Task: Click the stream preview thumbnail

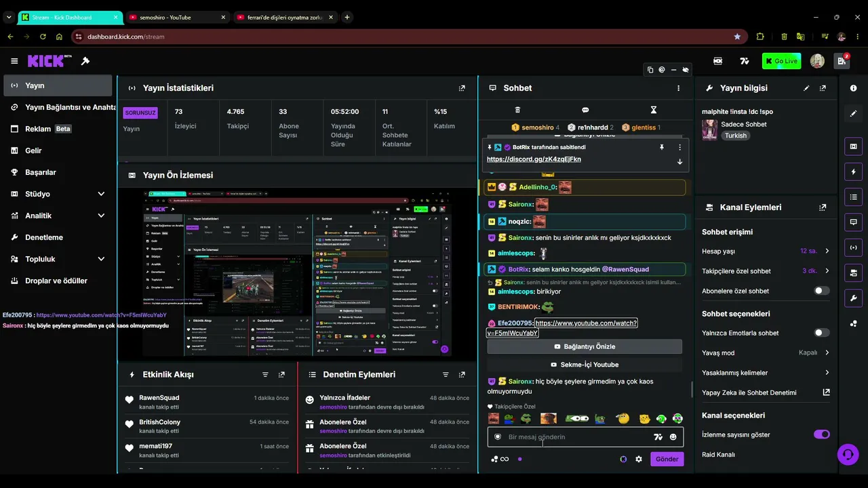Action: 296,272
